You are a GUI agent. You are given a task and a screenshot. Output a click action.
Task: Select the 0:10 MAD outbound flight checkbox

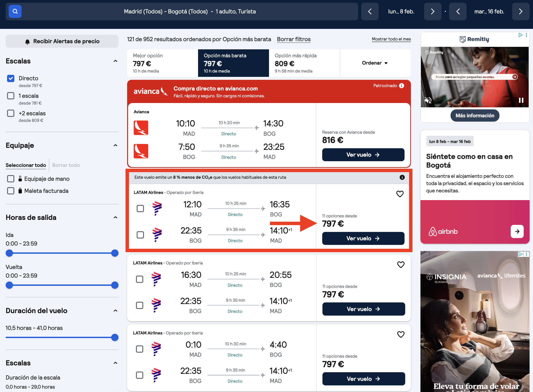(140, 349)
